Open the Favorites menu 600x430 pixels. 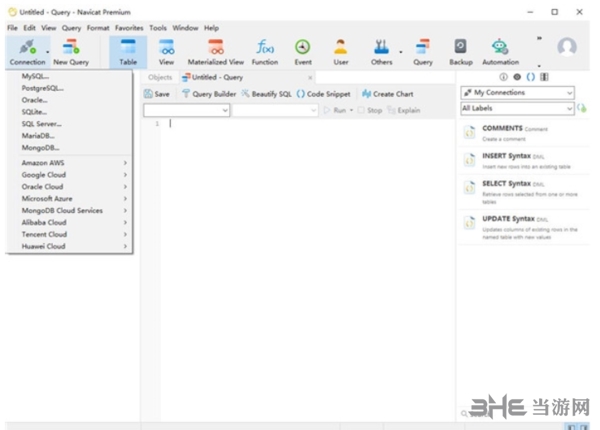[129, 28]
